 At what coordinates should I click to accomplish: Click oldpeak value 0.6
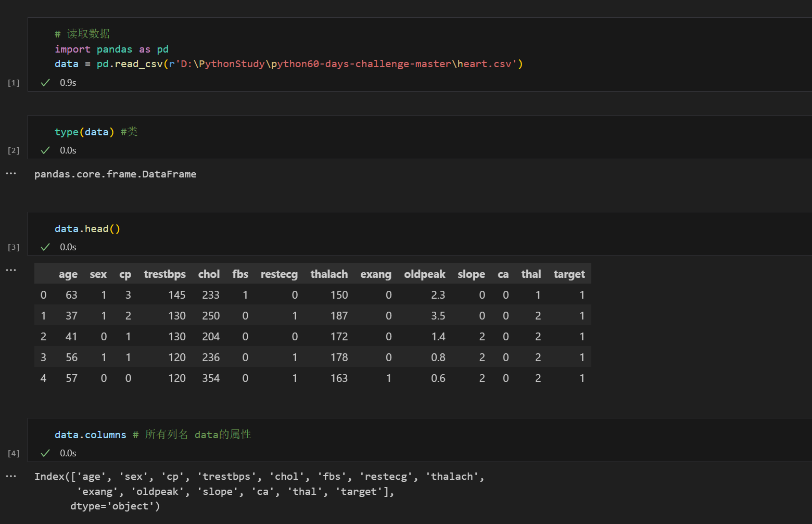pos(438,378)
